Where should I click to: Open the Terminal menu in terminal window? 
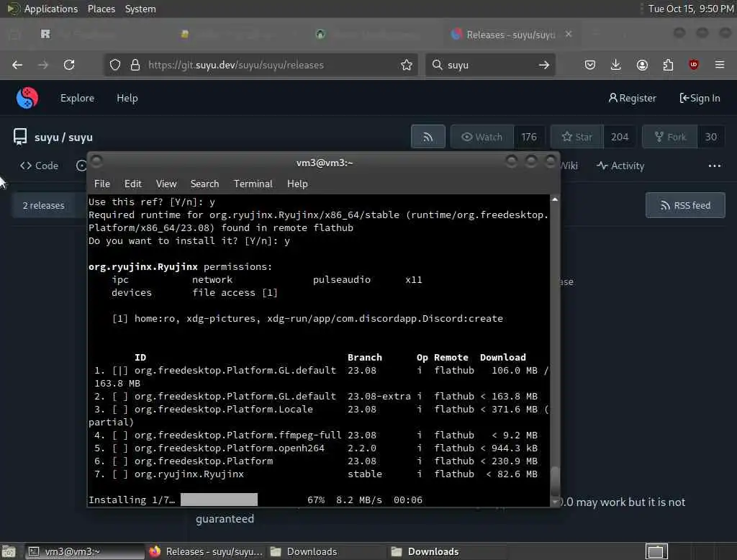tap(253, 184)
